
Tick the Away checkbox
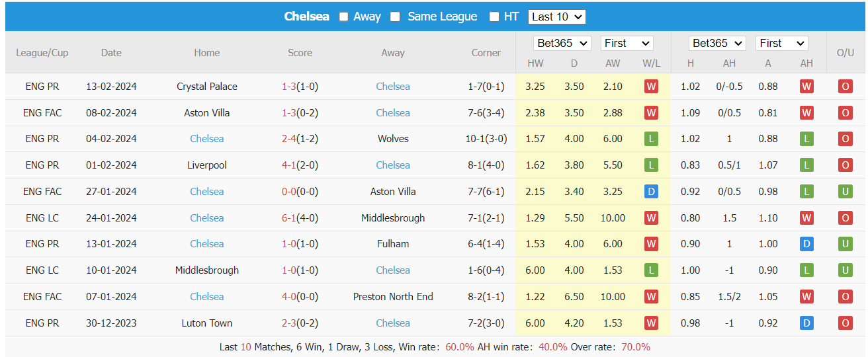pyautogui.click(x=344, y=17)
